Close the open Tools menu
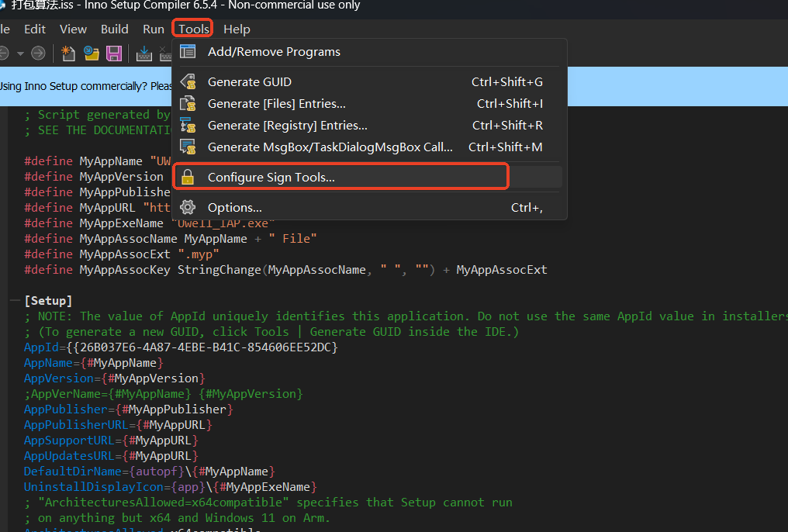Image resolution: width=788 pixels, height=532 pixels. [193, 29]
